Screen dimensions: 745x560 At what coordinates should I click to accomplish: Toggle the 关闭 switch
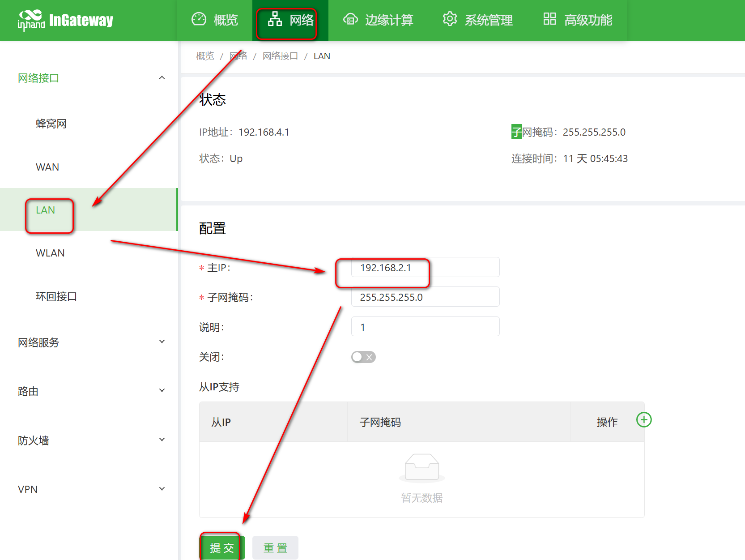pos(363,357)
